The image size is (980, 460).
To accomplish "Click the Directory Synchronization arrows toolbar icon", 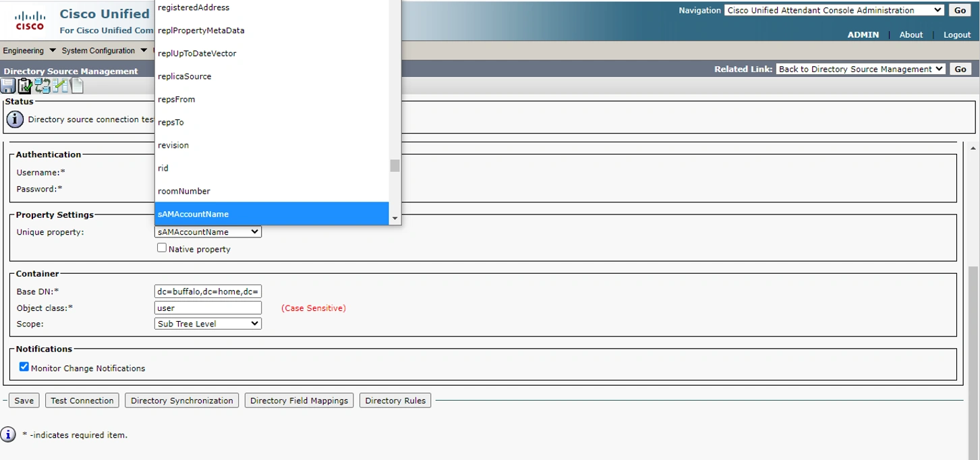I will point(42,86).
